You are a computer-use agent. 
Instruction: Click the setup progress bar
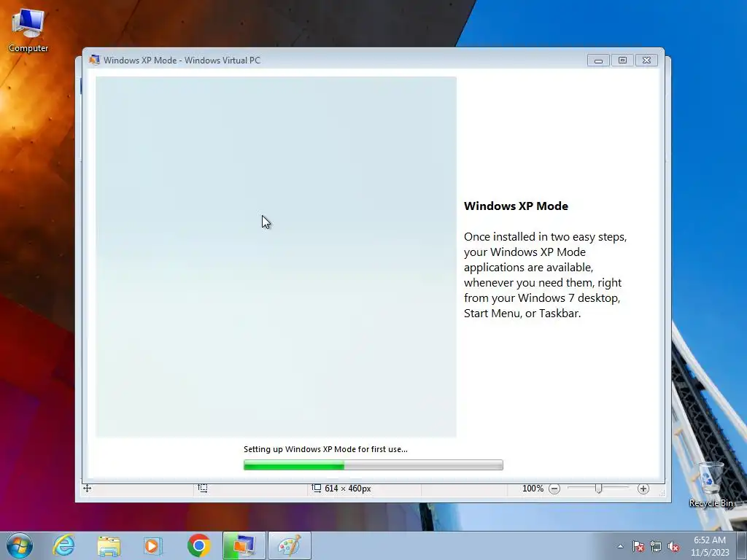click(x=373, y=464)
